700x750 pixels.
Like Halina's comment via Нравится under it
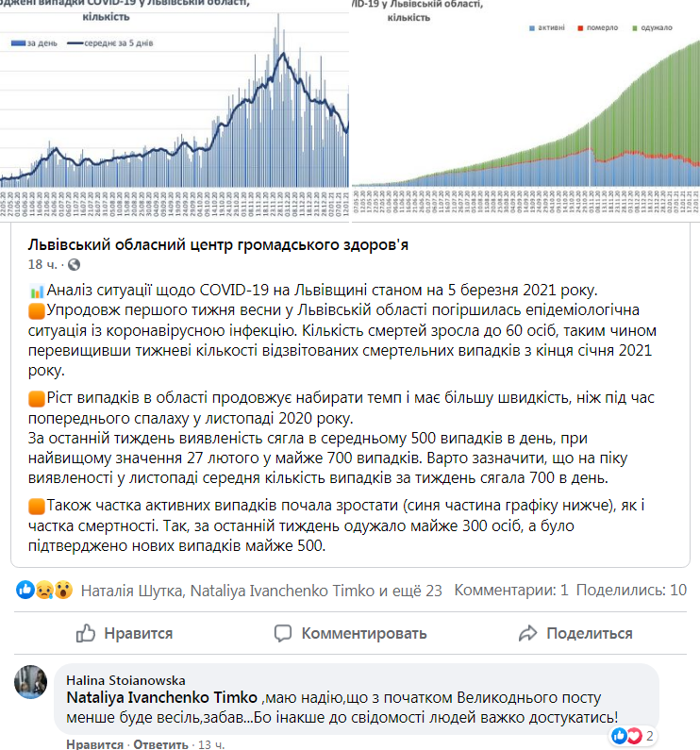[x=94, y=744]
